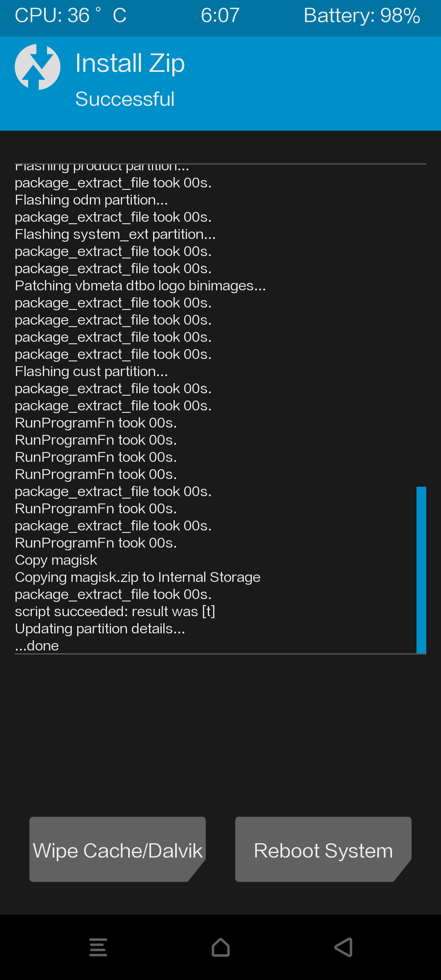Tap the "Flashing cust partition..." log entry
The height and width of the screenshot is (980, 441).
[91, 372]
